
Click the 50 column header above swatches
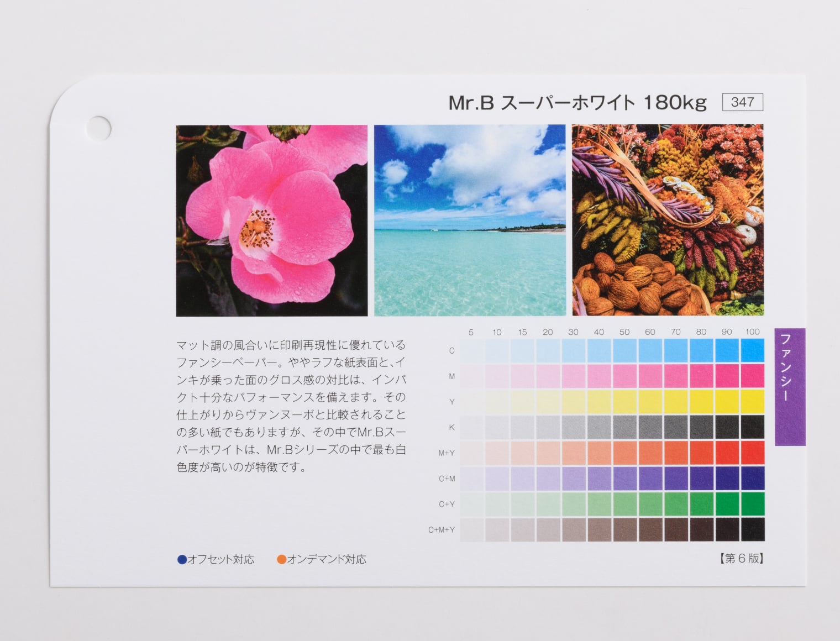point(624,332)
